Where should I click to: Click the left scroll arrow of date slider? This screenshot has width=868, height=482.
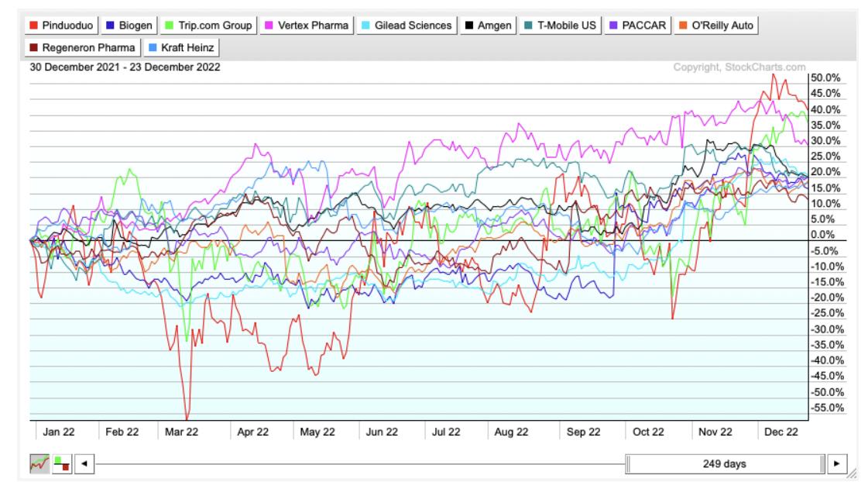84,463
